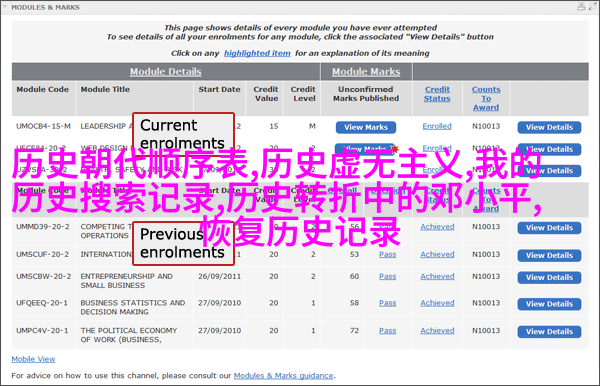
Task: Click N10013 award code for UMPC4V-20-1
Action: [486, 330]
